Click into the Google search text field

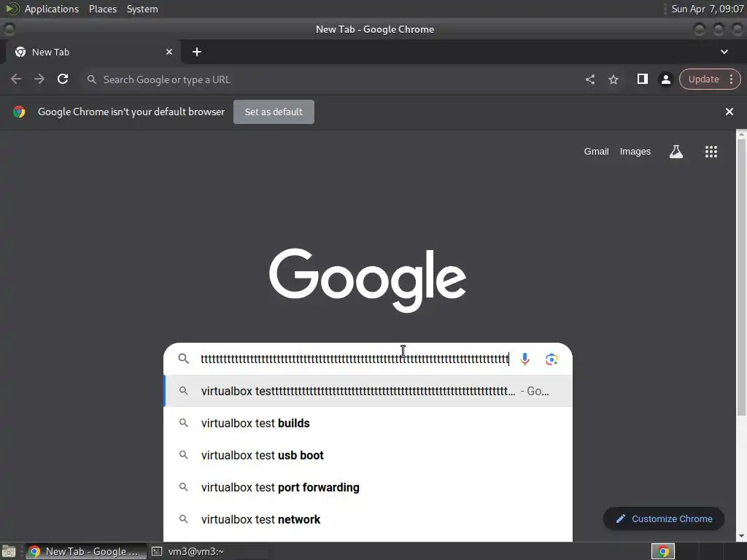pyautogui.click(x=355, y=359)
